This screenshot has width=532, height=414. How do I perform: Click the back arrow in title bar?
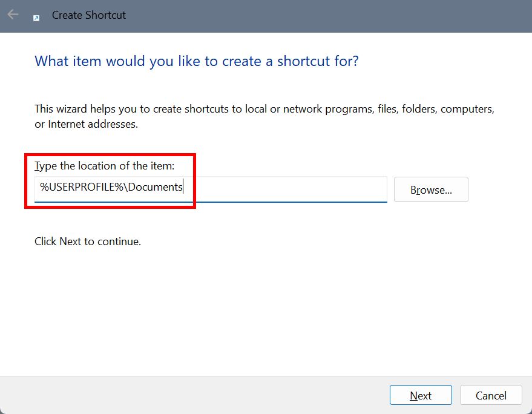tap(13, 15)
